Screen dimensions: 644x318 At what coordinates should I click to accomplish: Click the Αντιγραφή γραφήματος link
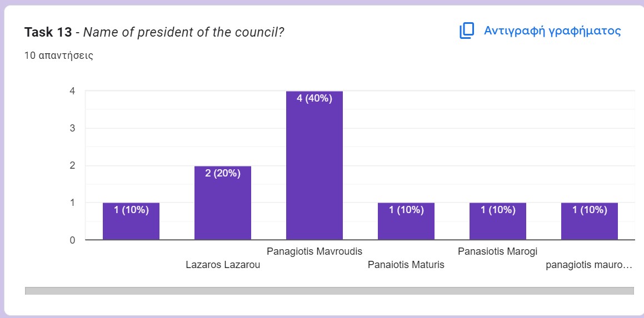coord(552,31)
